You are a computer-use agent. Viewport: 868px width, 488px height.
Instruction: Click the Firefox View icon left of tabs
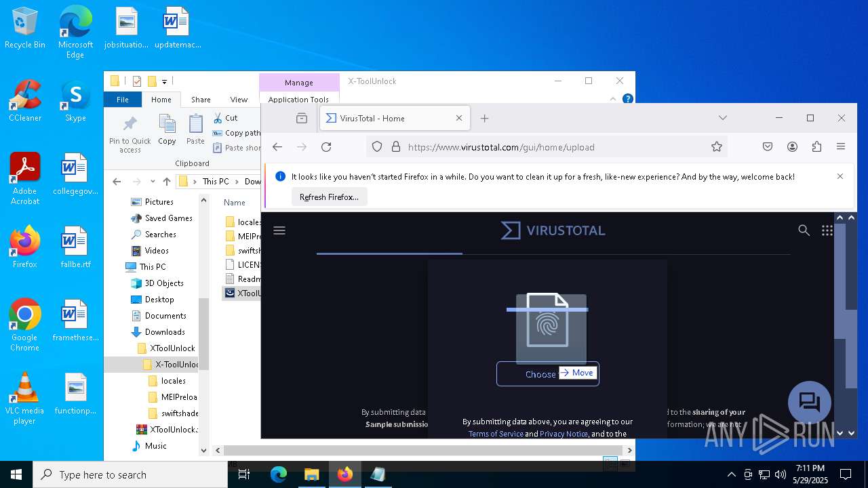(x=302, y=118)
